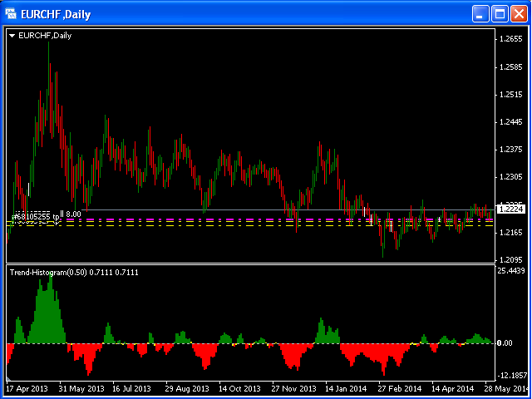This screenshot has height=399, width=532.
Task: Click the 29 Aug 2013 date label
Action: pos(187,388)
